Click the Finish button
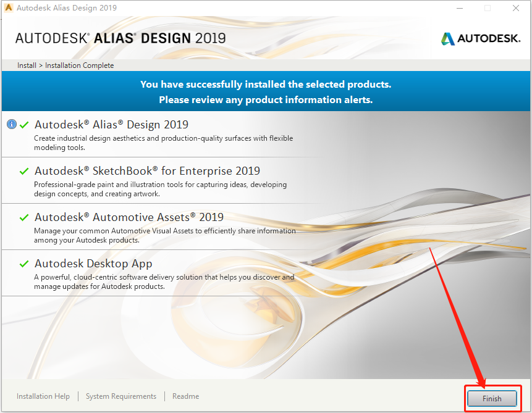The width and height of the screenshot is (532, 413). (x=492, y=398)
